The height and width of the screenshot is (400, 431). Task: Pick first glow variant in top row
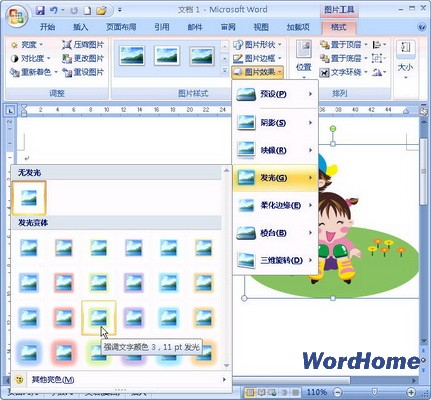pyautogui.click(x=29, y=248)
